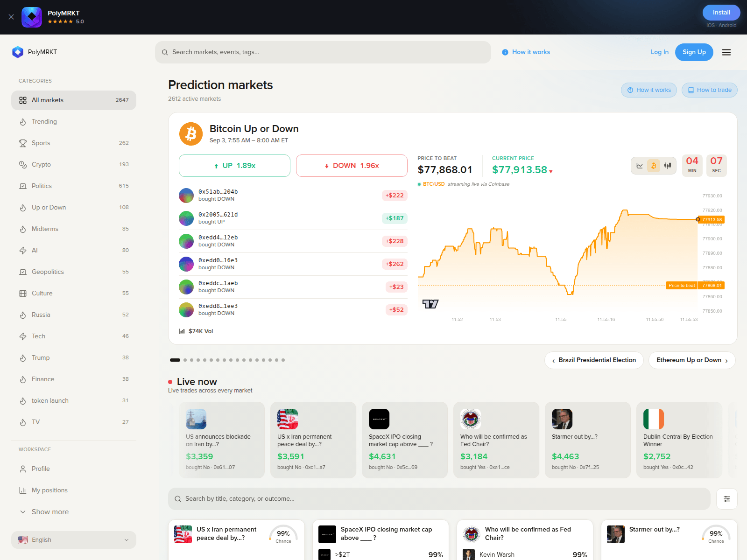This screenshot has width=747, height=560.
Task: Open the Crypto category
Action: (x=74, y=165)
